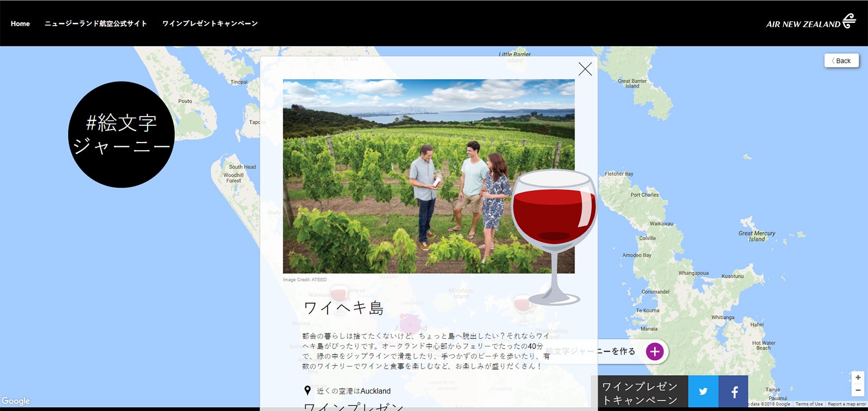
Task: Close the ワイヘキ島 popup with X
Action: coord(585,69)
